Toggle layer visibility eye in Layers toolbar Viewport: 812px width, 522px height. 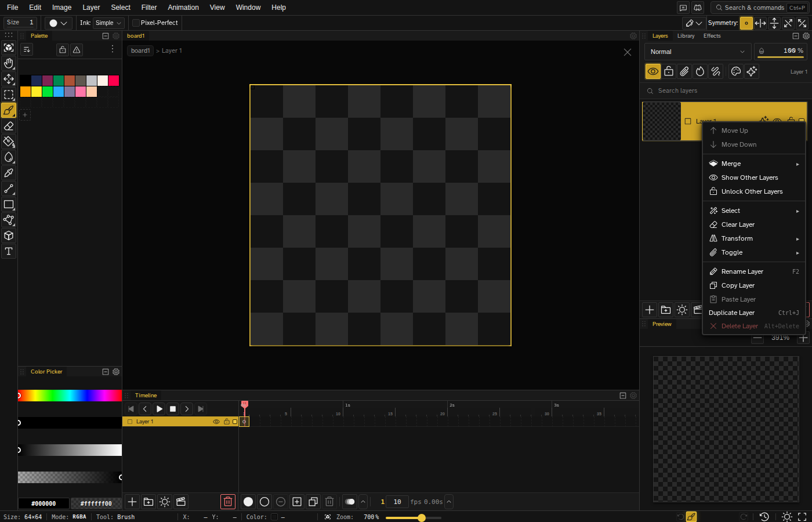click(x=653, y=71)
